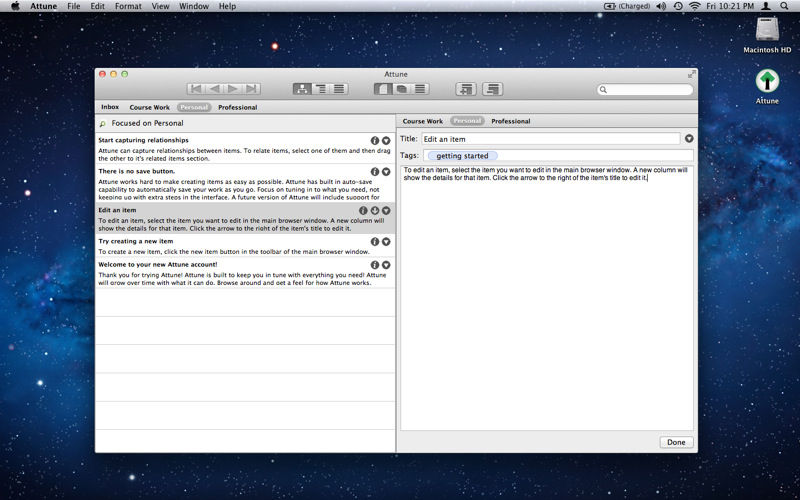Choose Course Work in the detail pane

point(422,121)
